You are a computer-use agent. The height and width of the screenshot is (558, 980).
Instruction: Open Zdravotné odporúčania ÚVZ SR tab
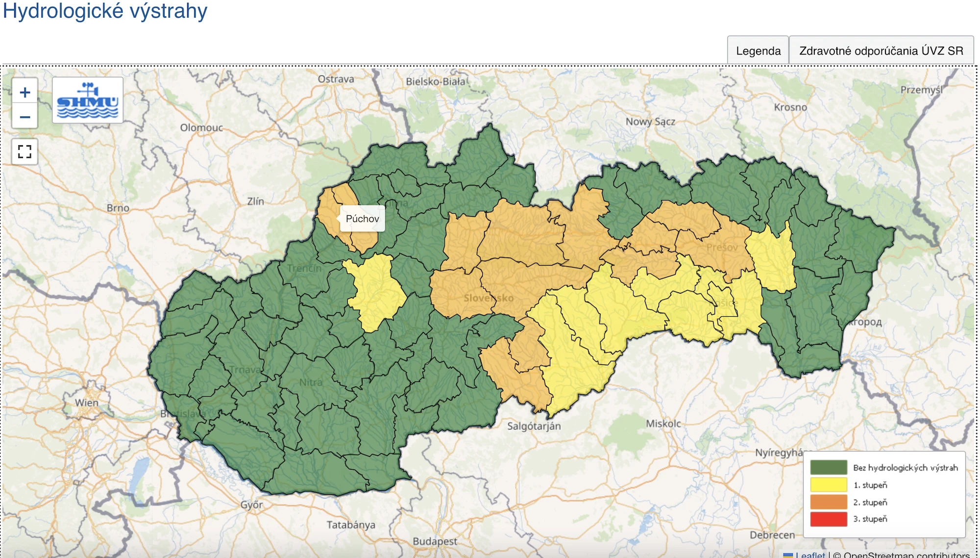tap(881, 51)
